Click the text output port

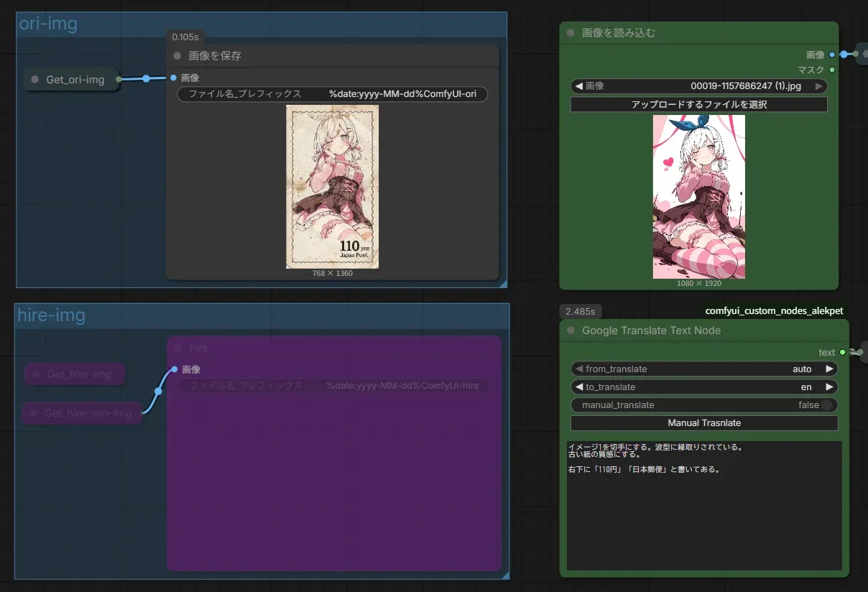point(842,352)
